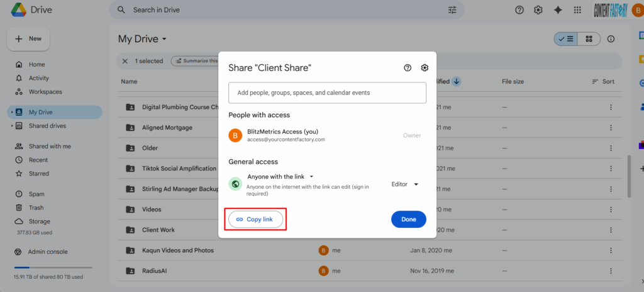This screenshot has height=292, width=644.
Task: Click the Copy link button
Action: [x=255, y=219]
